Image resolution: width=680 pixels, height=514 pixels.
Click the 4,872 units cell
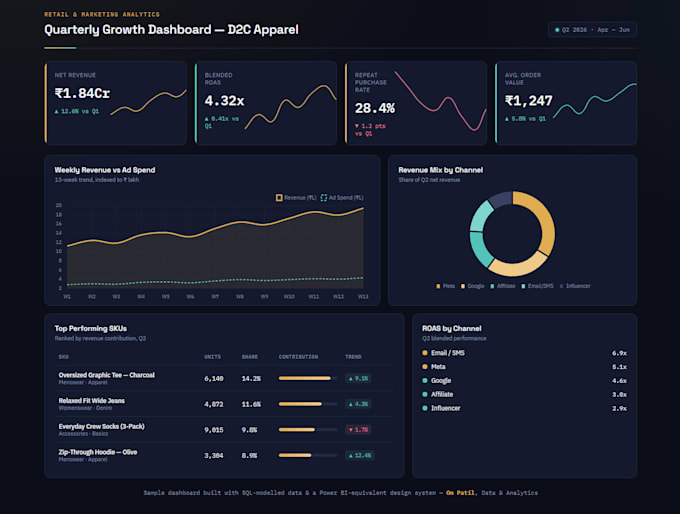pos(214,404)
